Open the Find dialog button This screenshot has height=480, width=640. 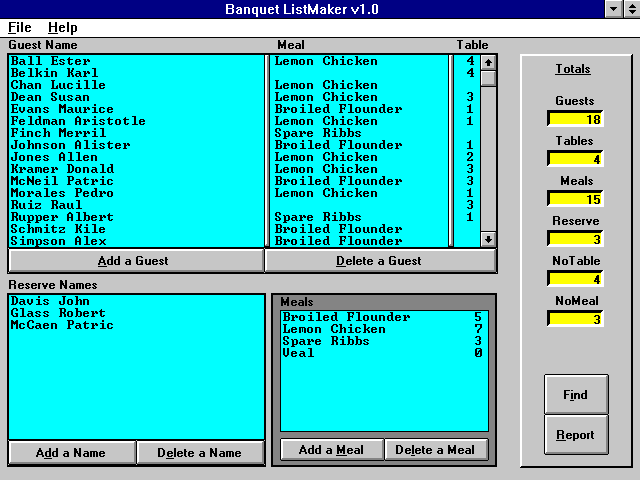(x=575, y=395)
